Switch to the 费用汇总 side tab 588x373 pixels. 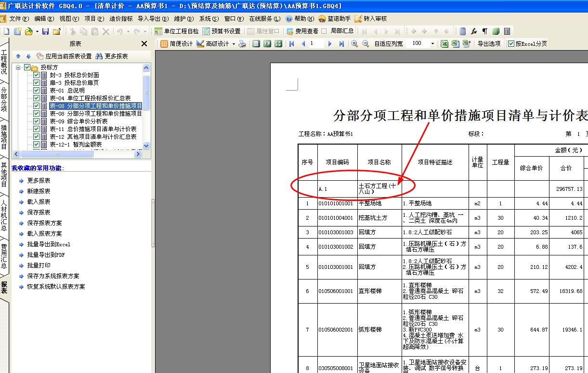point(4,256)
